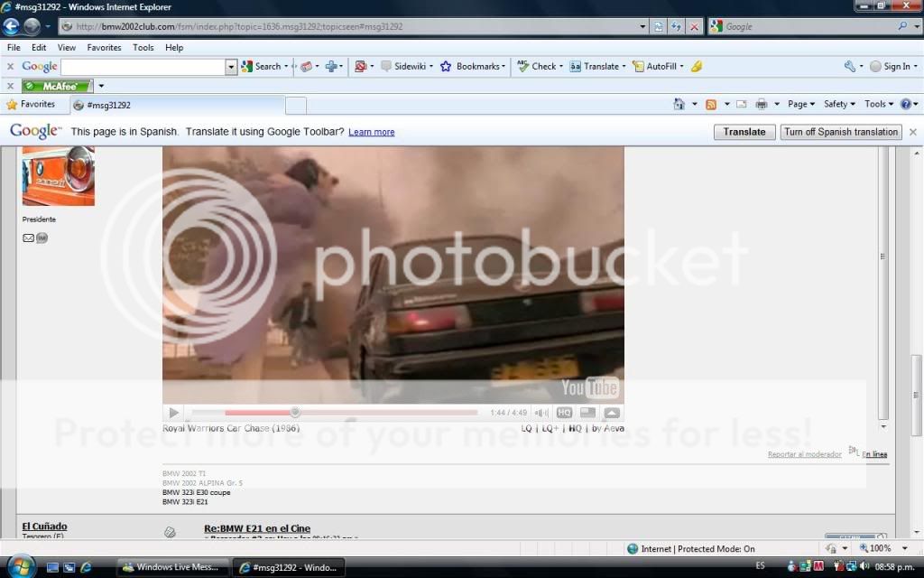Screen dimensions: 924x578
Task: Click the AutoFill icon in Google toolbar
Action: pyautogui.click(x=638, y=66)
